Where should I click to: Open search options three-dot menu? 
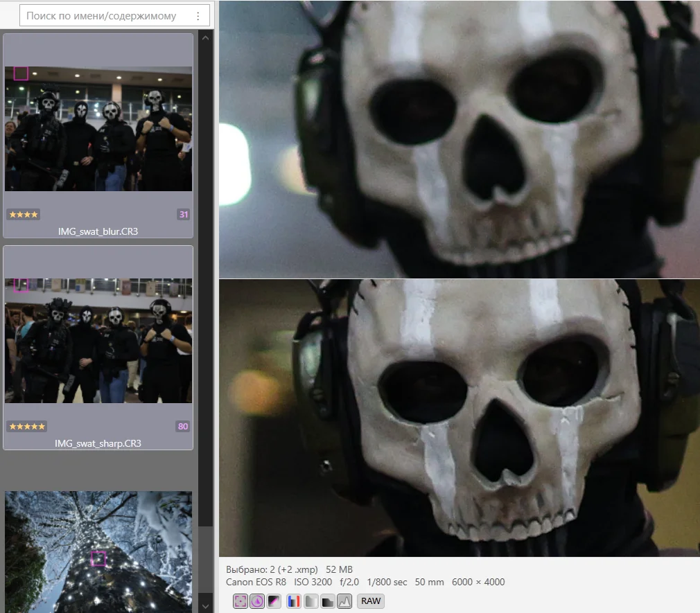(198, 16)
